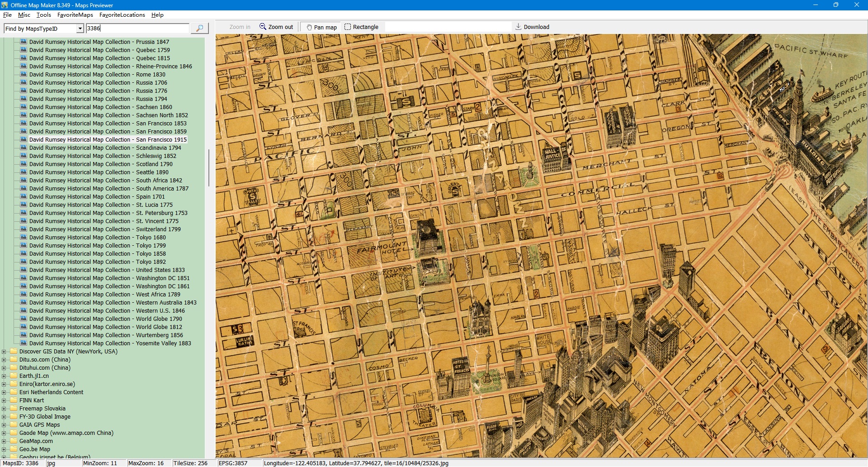
Task: Select the Pan map hand tool
Action: 309,27
